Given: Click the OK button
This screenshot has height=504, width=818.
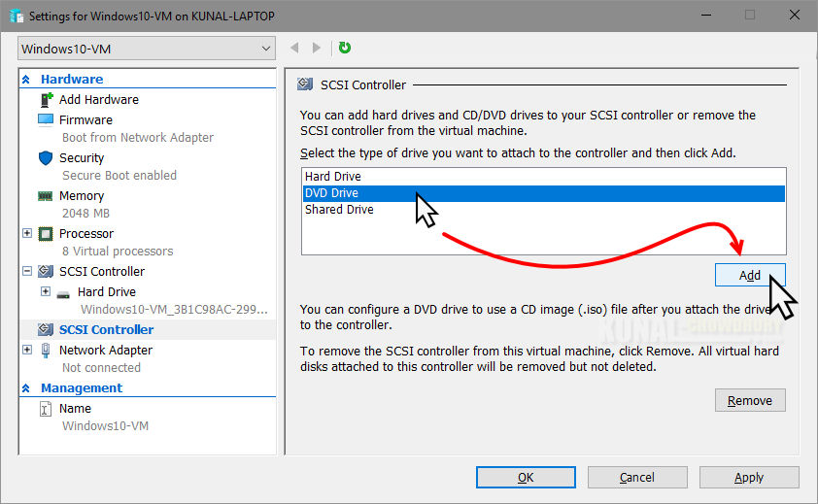Looking at the screenshot, I should click(x=526, y=478).
